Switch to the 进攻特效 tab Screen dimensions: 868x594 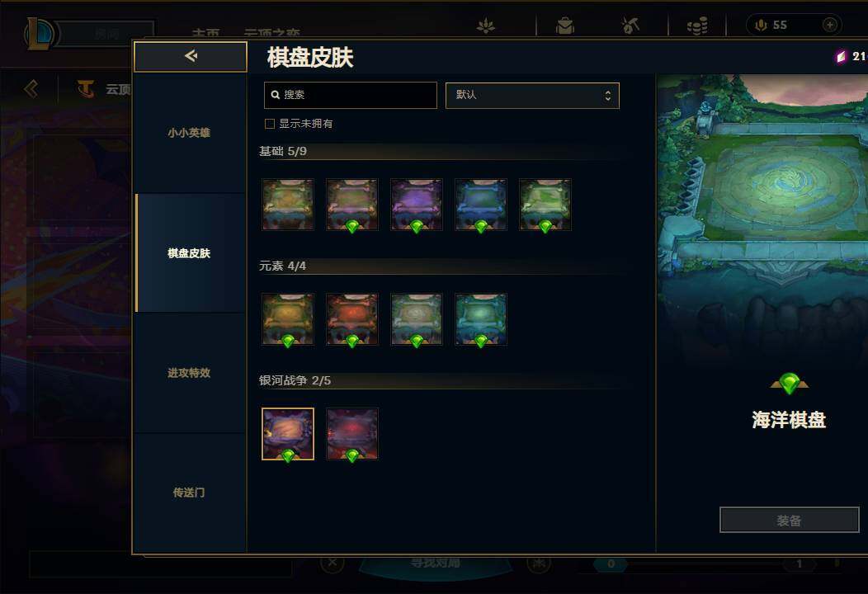[189, 373]
